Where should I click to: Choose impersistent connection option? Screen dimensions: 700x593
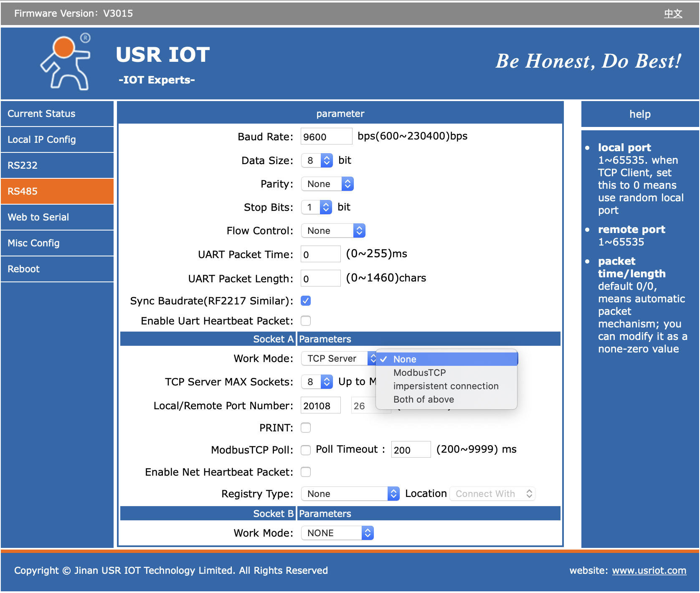446,386
